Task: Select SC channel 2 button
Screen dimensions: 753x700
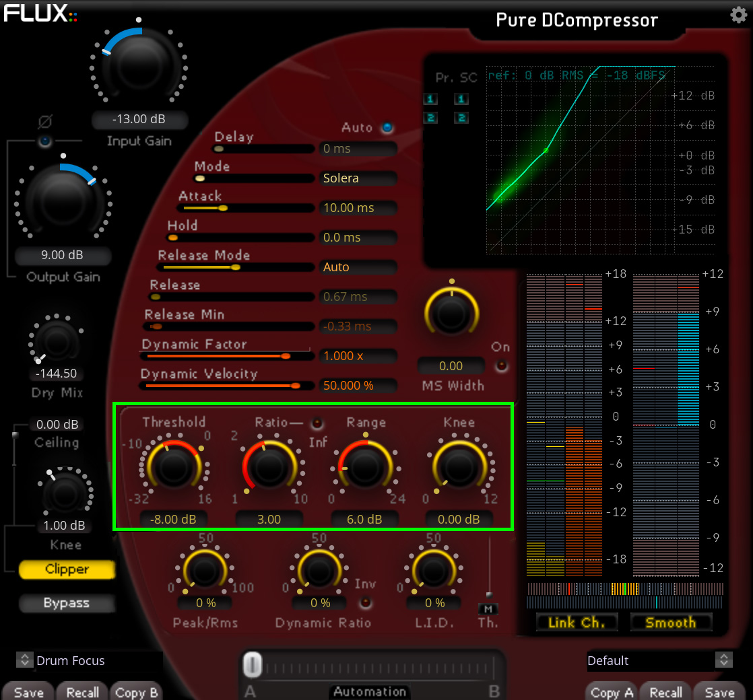Action: pos(461,118)
